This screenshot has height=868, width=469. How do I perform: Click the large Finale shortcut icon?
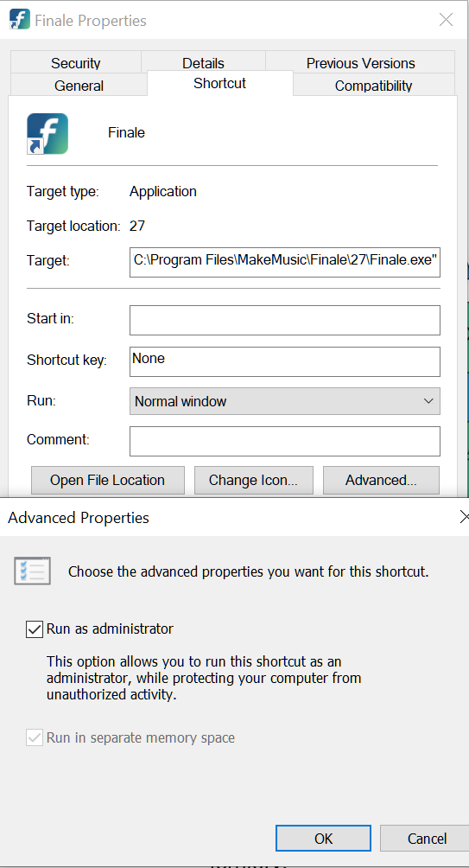click(48, 133)
